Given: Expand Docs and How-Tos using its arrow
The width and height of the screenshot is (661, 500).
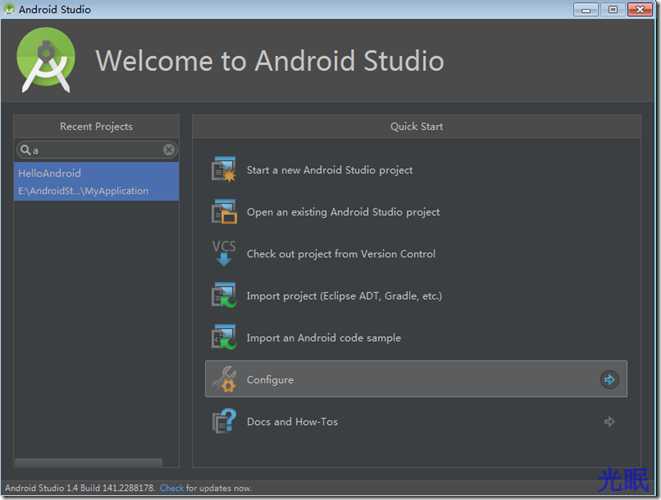Looking at the screenshot, I should click(609, 421).
